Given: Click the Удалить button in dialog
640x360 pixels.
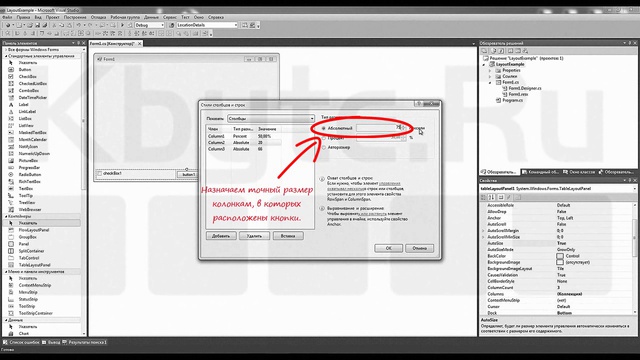Looking at the screenshot, I should tap(254, 236).
